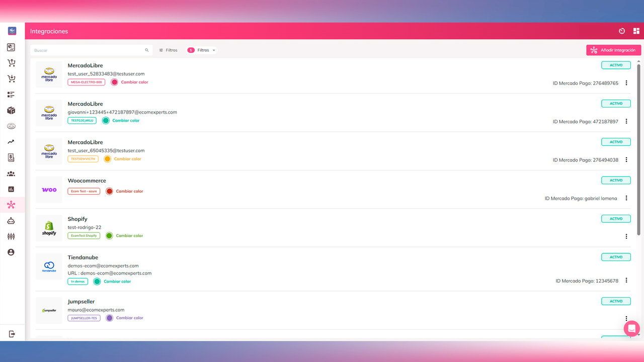Image resolution: width=644 pixels, height=362 pixels.
Task: Click the EcomTest Shopify tag
Action: 84,235
